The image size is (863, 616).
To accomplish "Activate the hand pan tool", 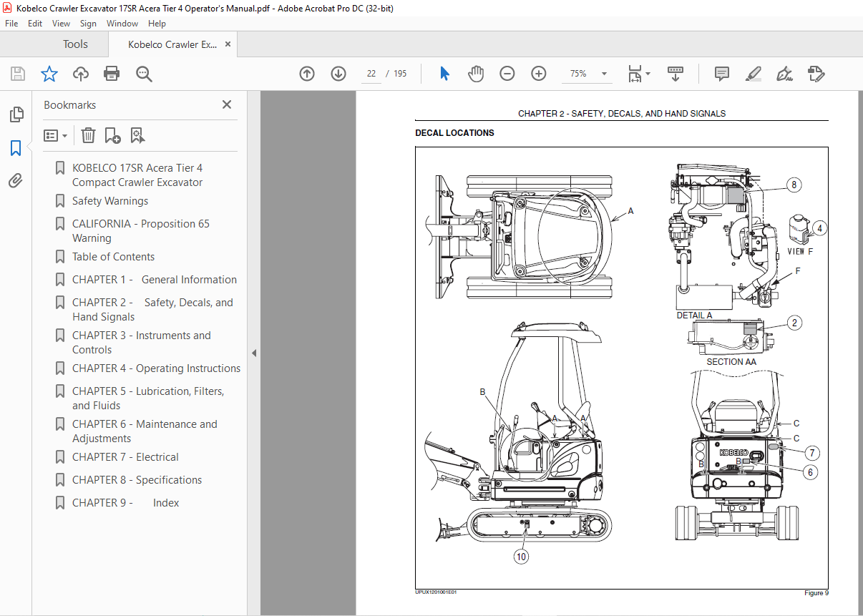I will (476, 74).
